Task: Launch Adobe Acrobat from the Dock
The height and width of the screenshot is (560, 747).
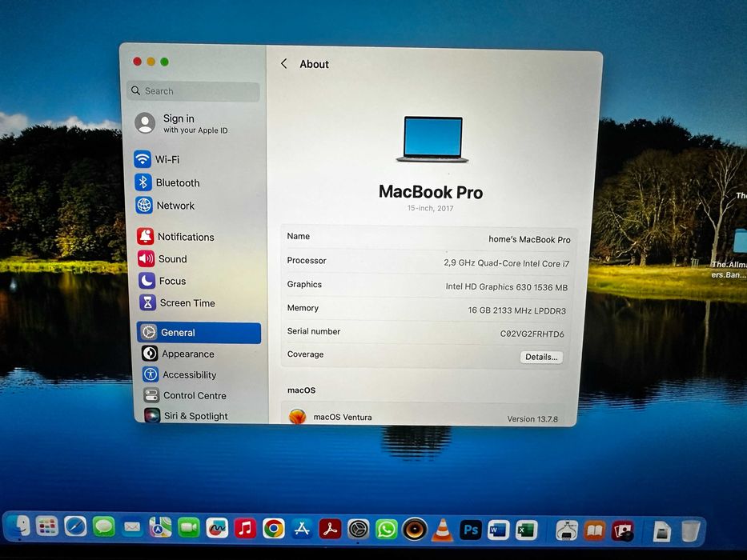Action: (330, 529)
